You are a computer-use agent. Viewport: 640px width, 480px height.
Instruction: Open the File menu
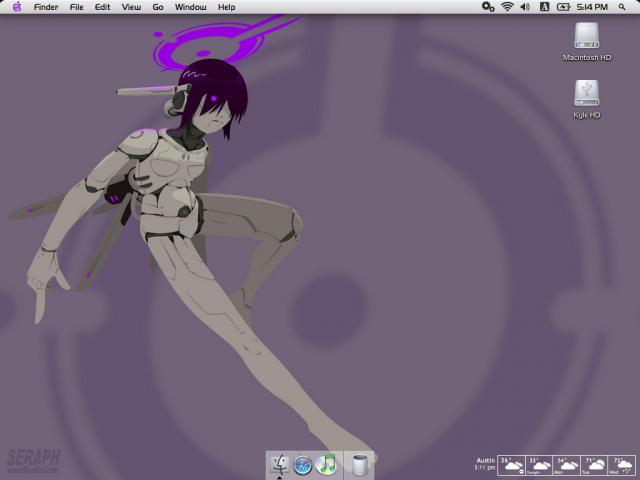point(76,7)
